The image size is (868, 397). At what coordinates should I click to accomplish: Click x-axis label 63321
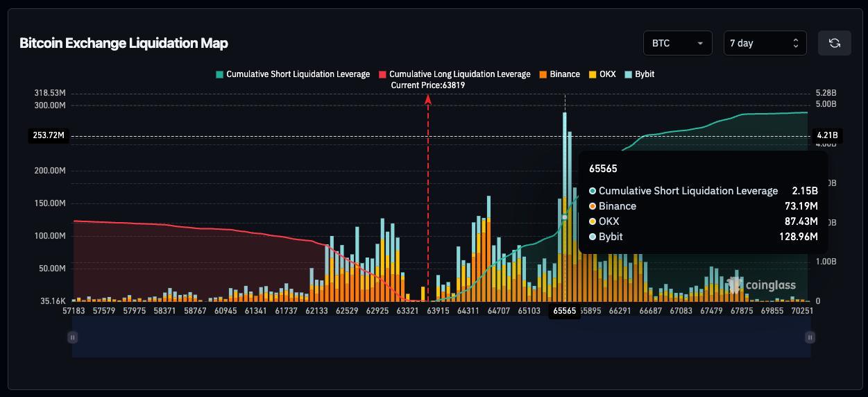[407, 311]
